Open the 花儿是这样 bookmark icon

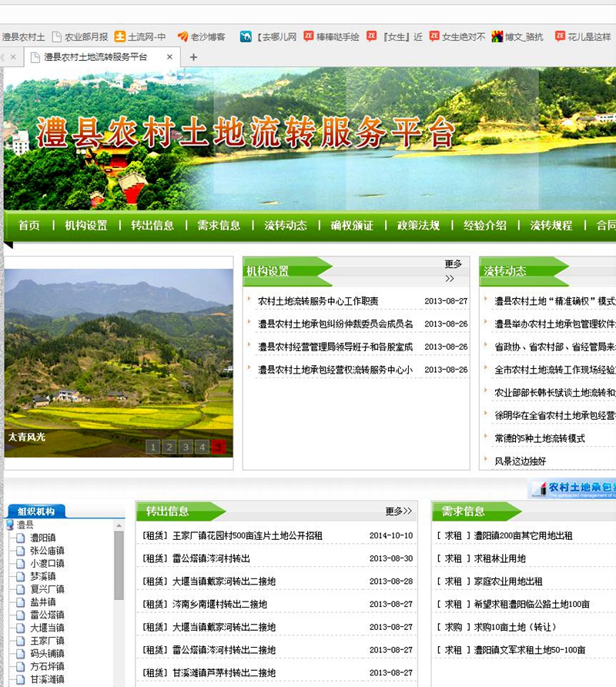click(560, 36)
